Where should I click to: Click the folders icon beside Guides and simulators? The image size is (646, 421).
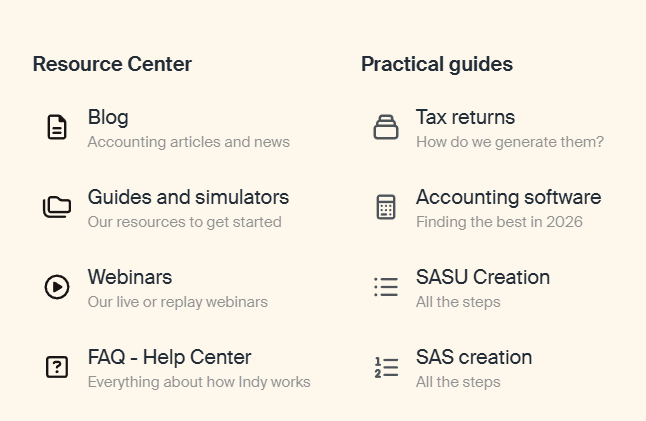[x=57, y=207]
